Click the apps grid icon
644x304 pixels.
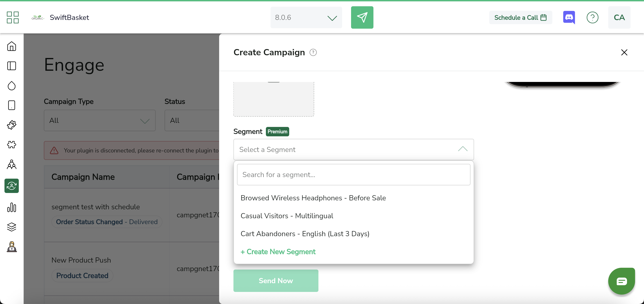click(13, 17)
